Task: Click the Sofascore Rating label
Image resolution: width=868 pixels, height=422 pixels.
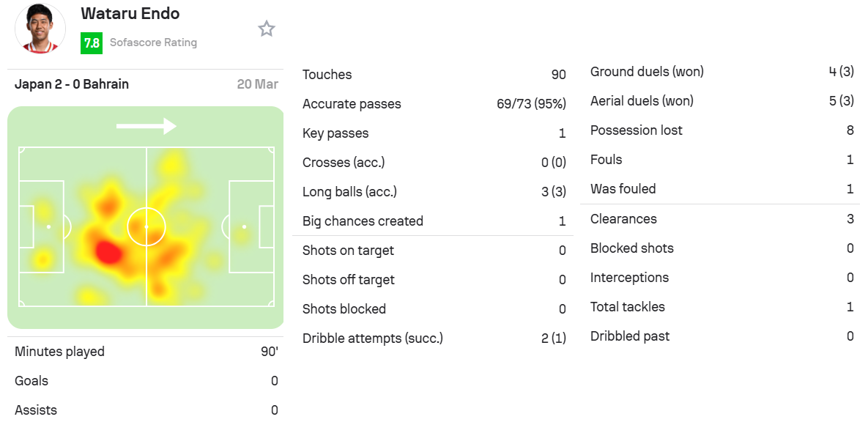Action: [153, 42]
